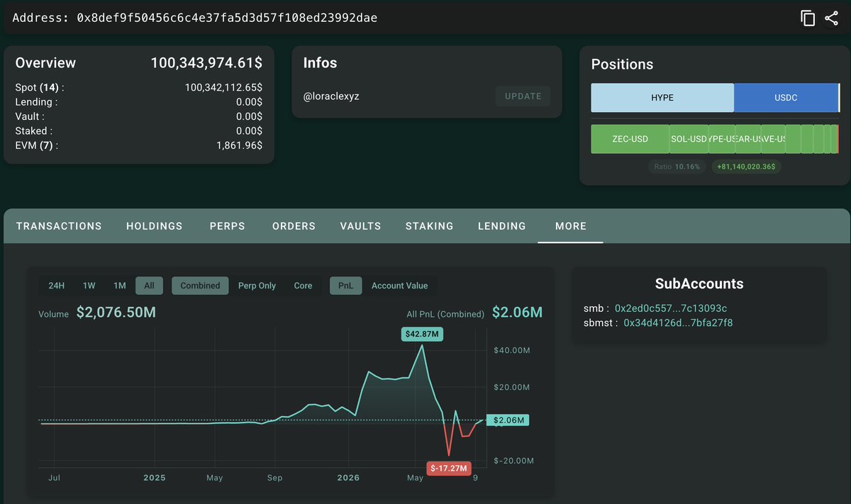The height and width of the screenshot is (504, 851).
Task: Click the HYPE segment in Positions bar
Action: (662, 98)
